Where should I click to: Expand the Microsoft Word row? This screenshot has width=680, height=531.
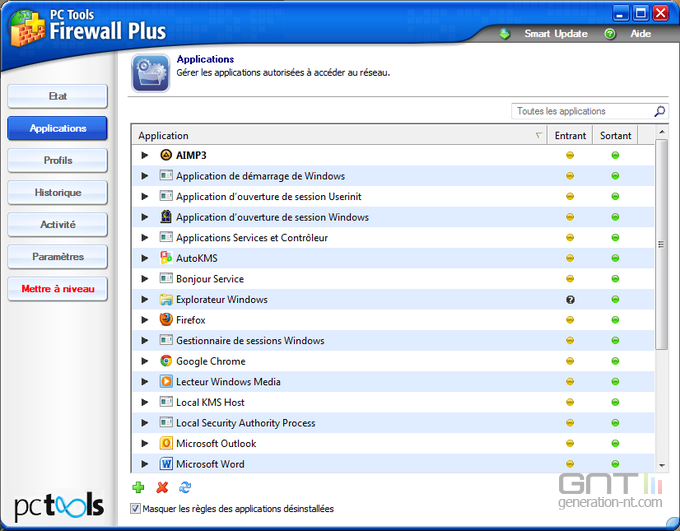(145, 464)
